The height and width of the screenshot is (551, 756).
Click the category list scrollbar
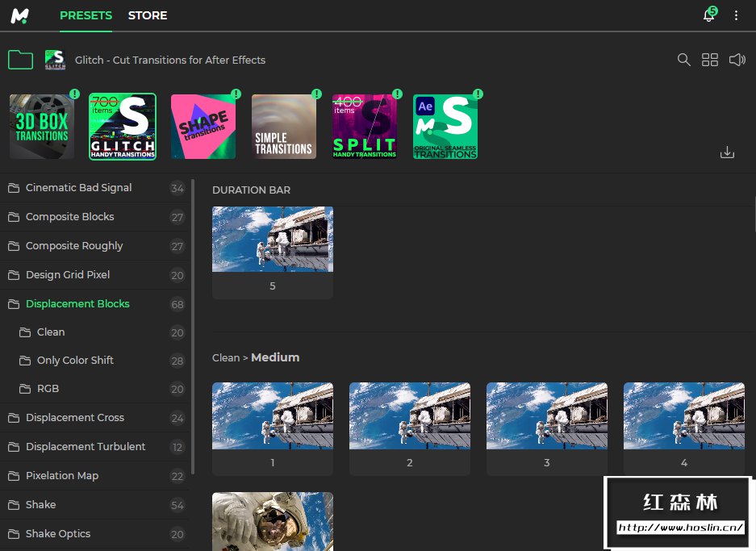pyautogui.click(x=193, y=327)
